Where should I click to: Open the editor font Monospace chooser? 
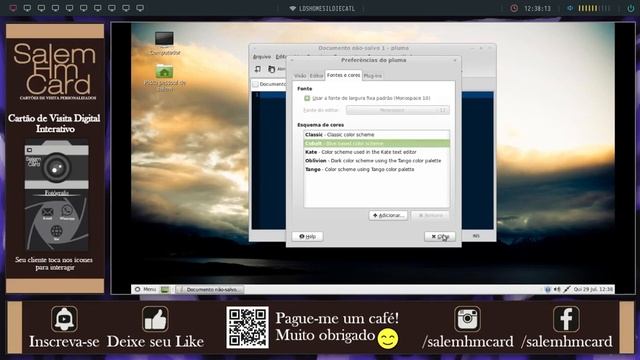(398, 110)
